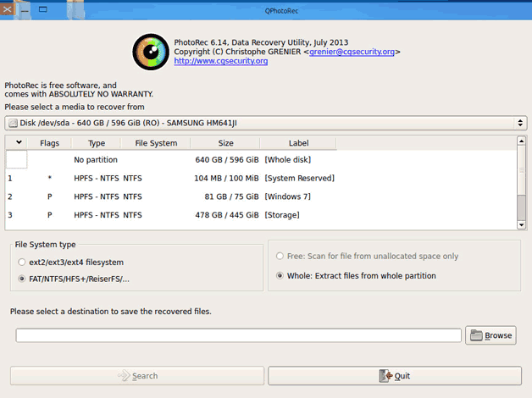Click the destination path input field

click(239, 335)
